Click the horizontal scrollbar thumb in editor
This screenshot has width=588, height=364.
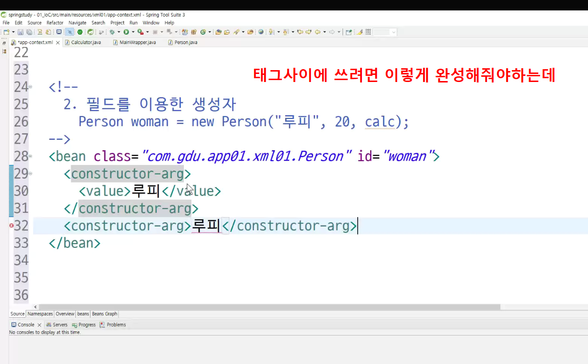(270, 307)
